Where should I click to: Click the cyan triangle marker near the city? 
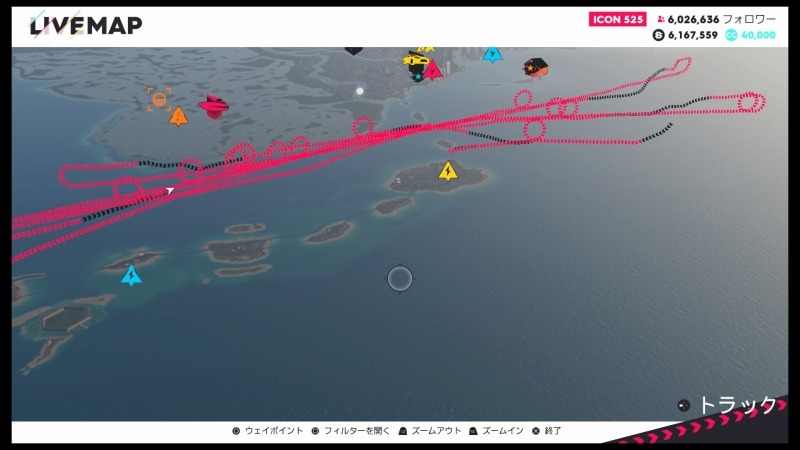pos(492,54)
